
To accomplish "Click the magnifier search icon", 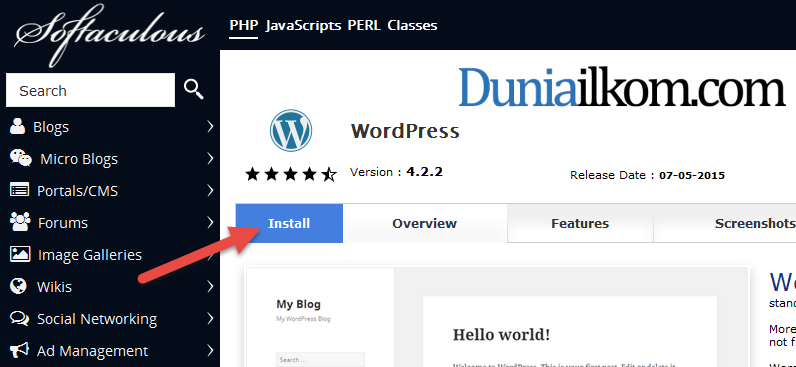I will point(193,90).
